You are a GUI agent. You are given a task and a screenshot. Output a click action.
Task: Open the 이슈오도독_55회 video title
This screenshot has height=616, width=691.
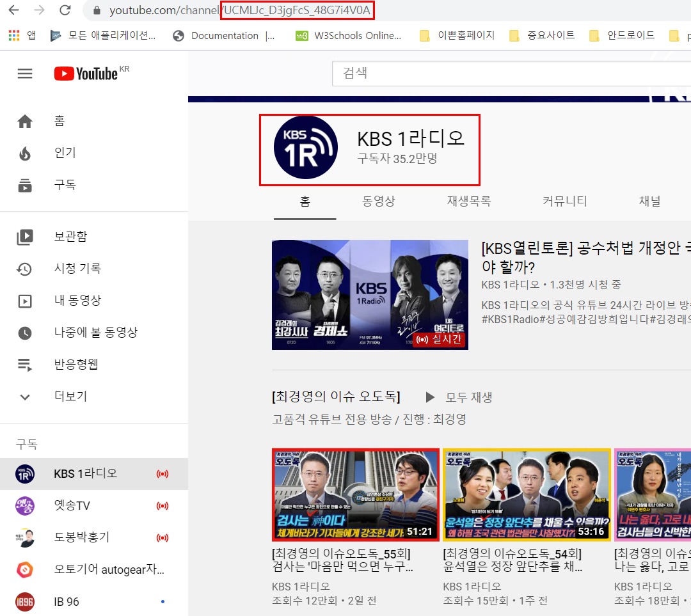coord(342,560)
